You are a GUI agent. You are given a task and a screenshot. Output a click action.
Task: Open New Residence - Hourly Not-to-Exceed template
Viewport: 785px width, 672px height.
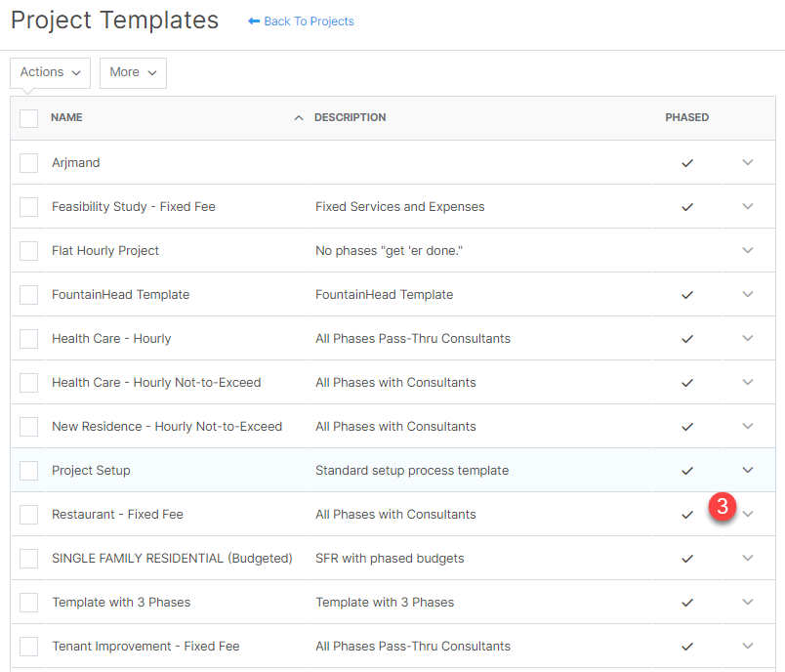167,427
